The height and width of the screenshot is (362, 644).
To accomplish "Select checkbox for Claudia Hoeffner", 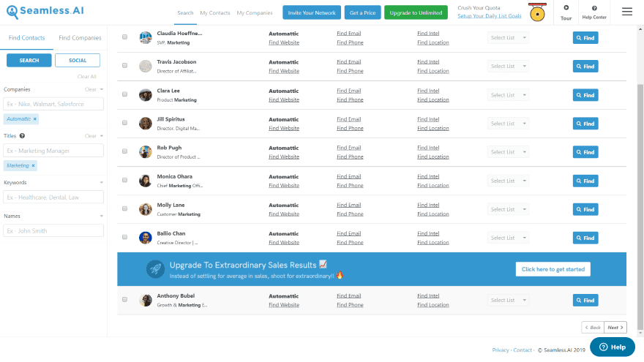I will [124, 37].
